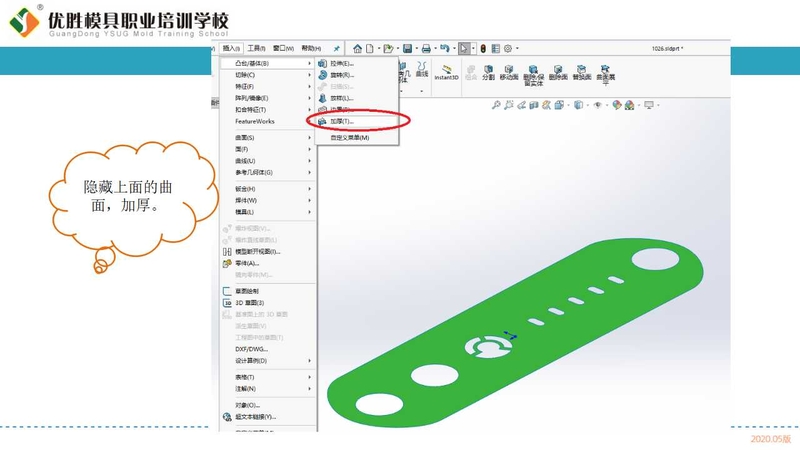Click the New document icon
The image size is (800, 450).
point(369,48)
